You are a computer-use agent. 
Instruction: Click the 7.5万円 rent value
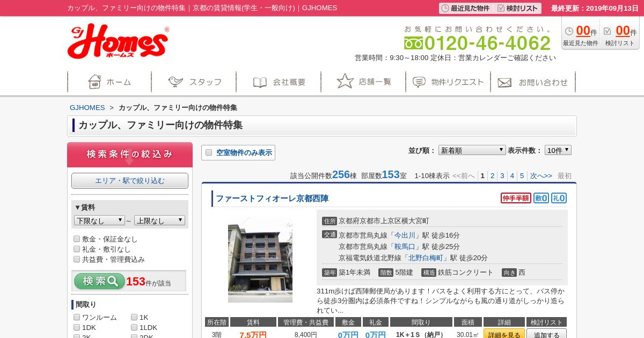[253, 334]
